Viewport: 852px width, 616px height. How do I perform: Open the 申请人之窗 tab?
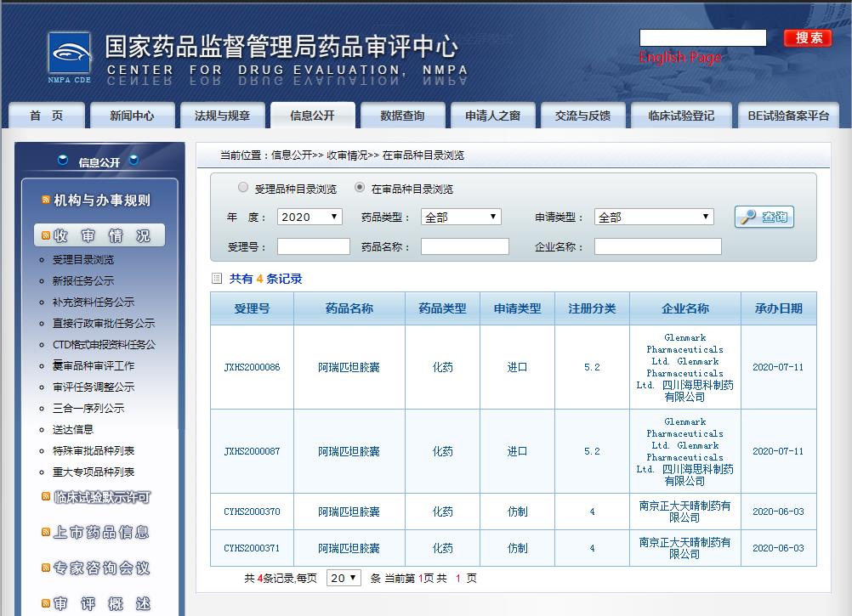pos(493,115)
